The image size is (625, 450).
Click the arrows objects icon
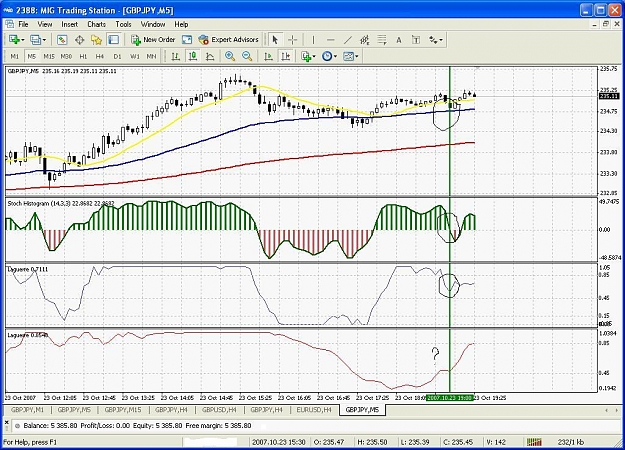click(x=433, y=39)
